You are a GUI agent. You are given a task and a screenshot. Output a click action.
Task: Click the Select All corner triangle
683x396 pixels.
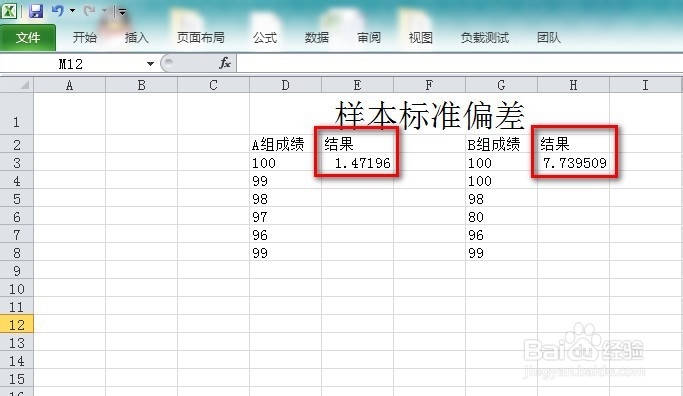click(x=17, y=85)
